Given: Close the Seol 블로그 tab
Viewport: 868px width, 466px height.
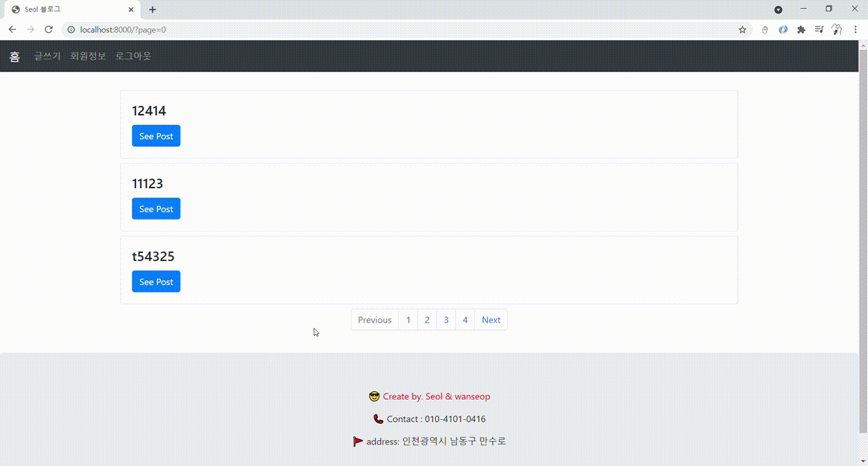Looking at the screenshot, I should point(131,9).
